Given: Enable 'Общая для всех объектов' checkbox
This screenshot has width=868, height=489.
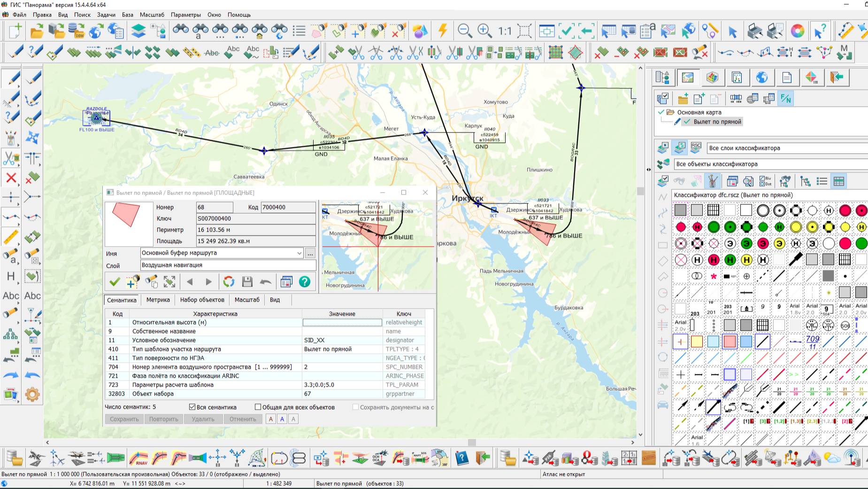Looking at the screenshot, I should tap(258, 407).
